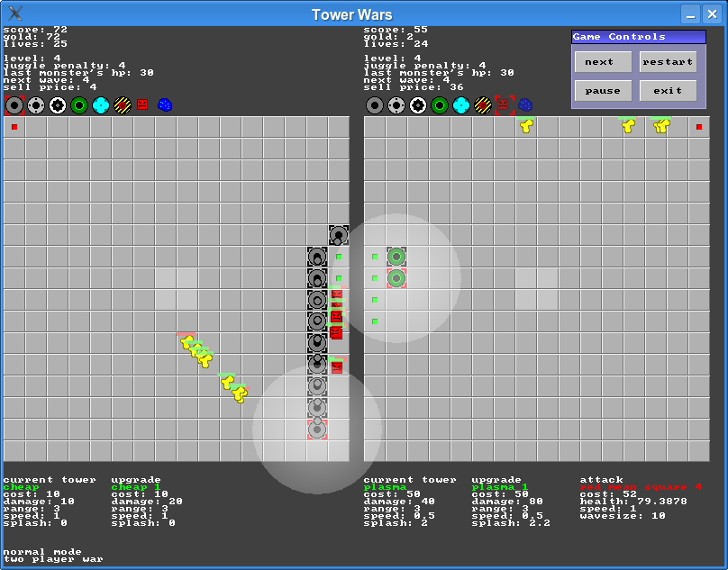This screenshot has width=728, height=570.
Task: Pick the white ring tower in left player's toolbar
Action: (x=58, y=105)
